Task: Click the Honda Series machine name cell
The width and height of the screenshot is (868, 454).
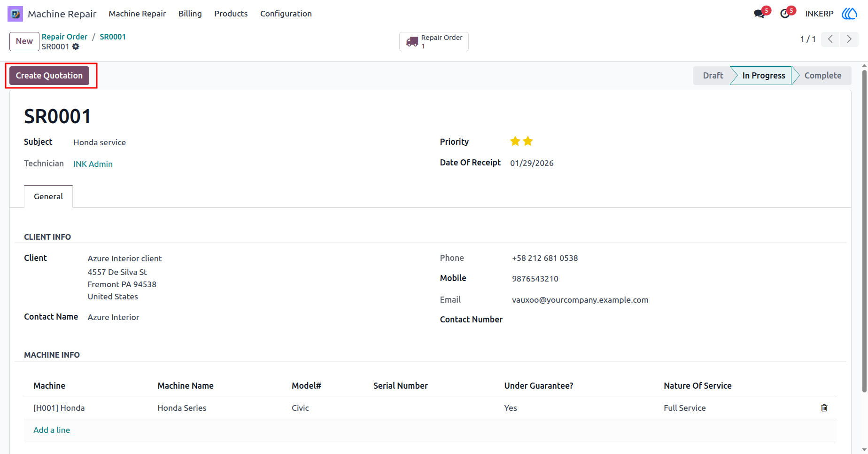Action: [x=182, y=408]
